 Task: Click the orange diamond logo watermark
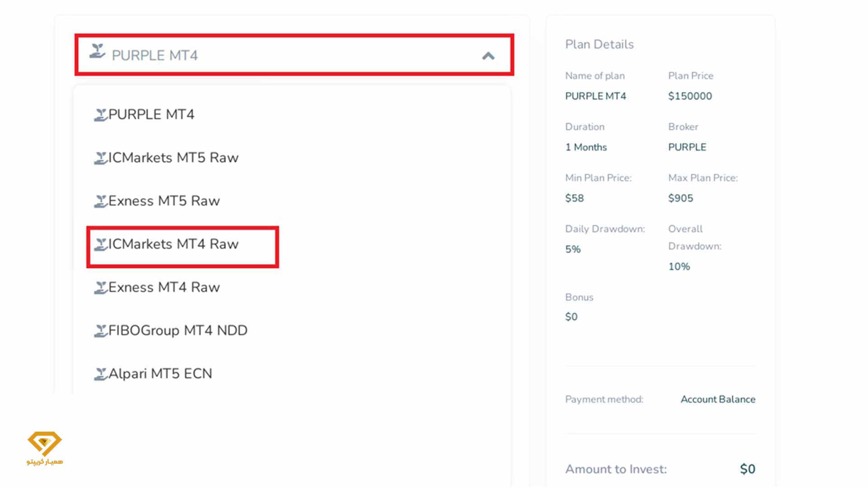point(44,444)
